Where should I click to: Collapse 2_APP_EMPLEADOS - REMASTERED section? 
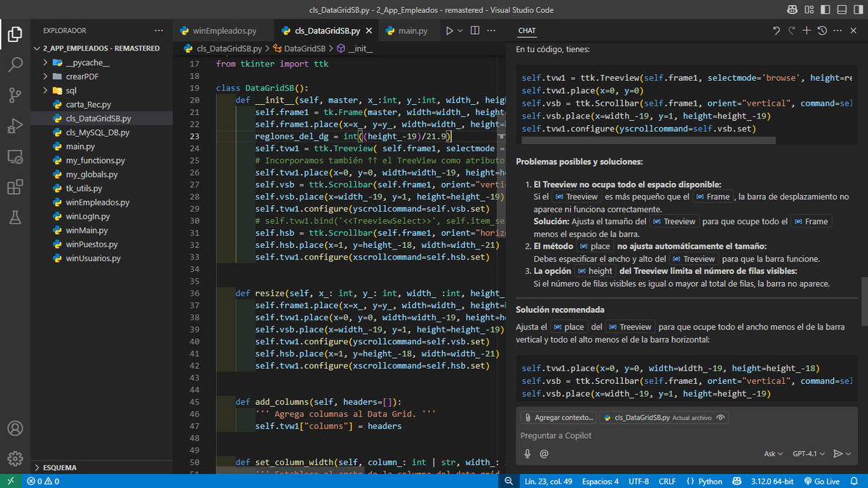(102, 48)
